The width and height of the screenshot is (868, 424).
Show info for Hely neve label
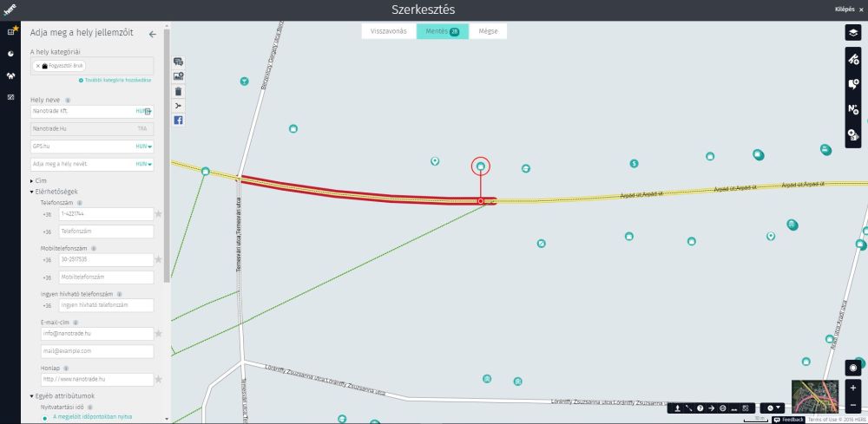68,101
